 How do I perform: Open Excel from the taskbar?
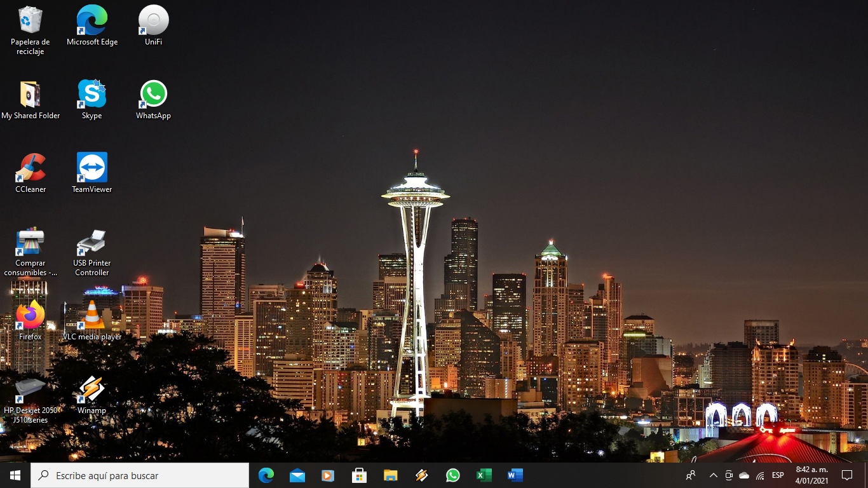[484, 475]
